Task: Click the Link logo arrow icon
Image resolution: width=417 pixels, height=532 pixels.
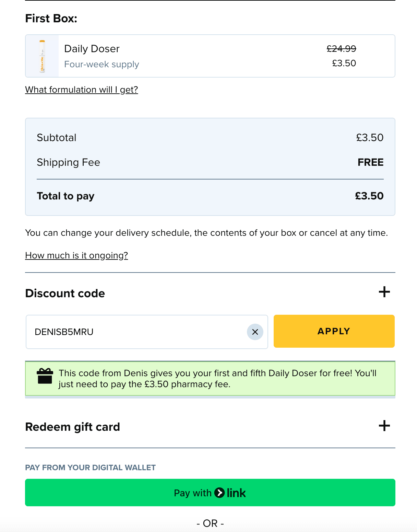Action: coord(219,493)
